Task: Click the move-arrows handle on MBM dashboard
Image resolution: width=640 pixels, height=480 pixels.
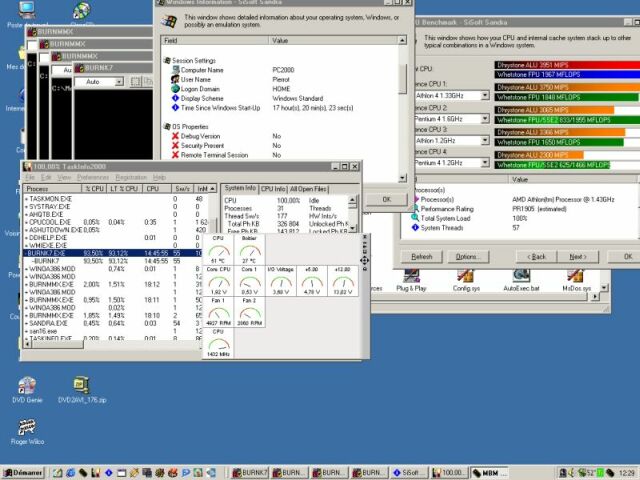Action: point(364,260)
